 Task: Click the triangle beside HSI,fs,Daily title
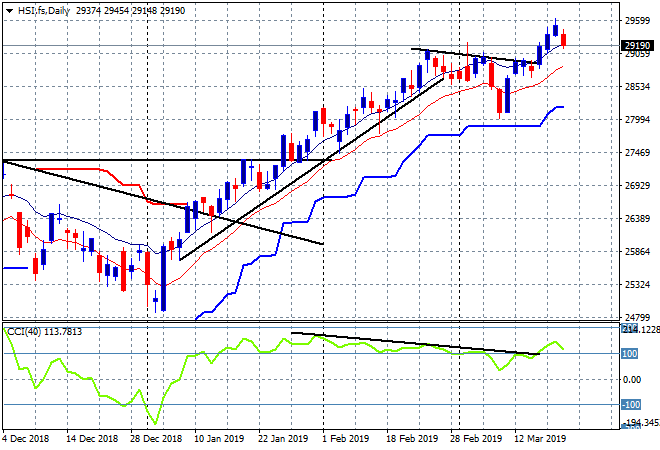point(9,11)
